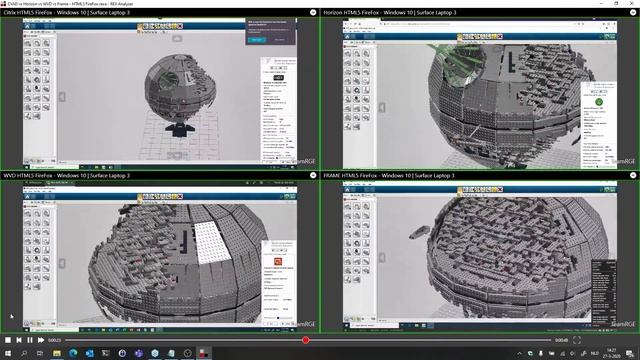Click the REX Analyzer taskbar icon
The image size is (640, 360).
(204, 353)
